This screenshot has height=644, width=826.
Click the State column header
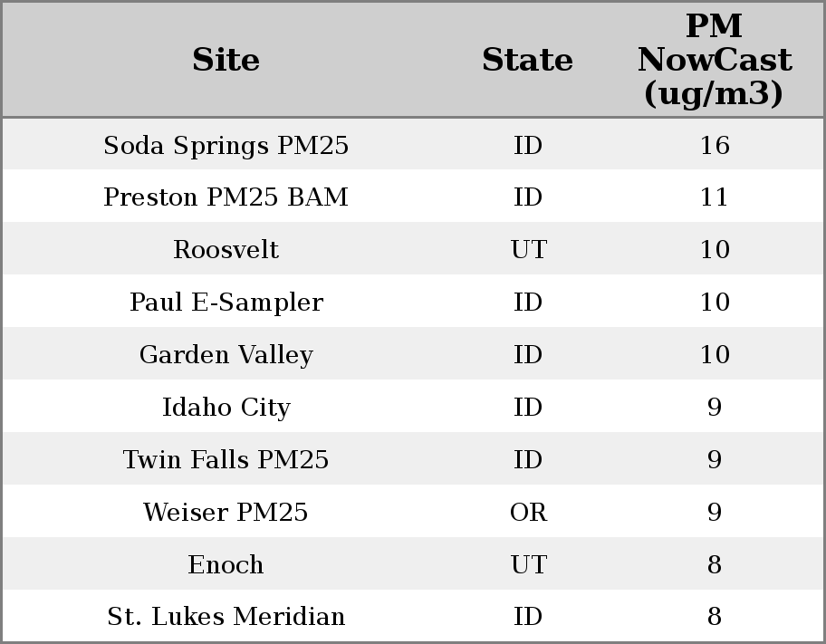pos(527,60)
